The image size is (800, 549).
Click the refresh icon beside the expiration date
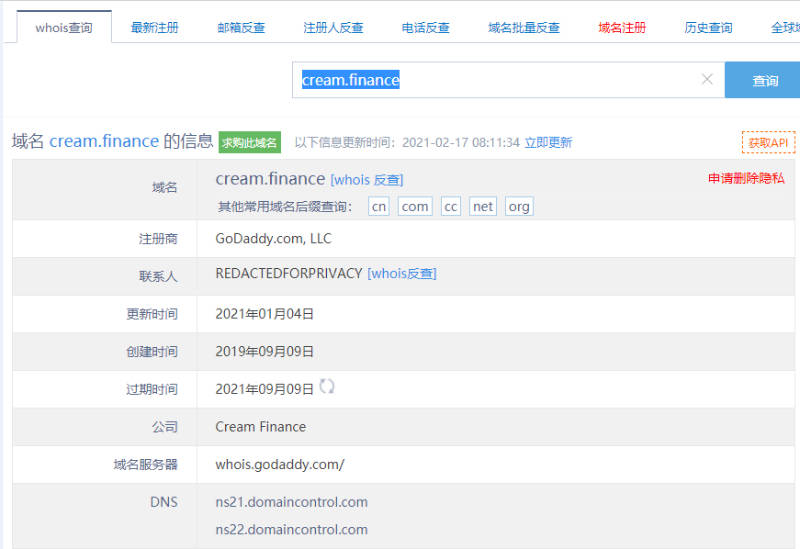pyautogui.click(x=327, y=386)
